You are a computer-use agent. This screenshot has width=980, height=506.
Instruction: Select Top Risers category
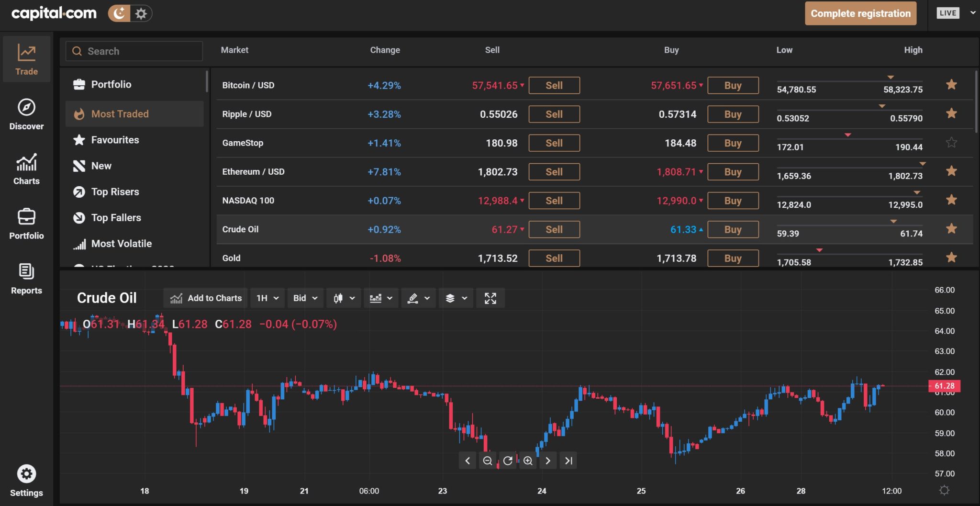pos(134,191)
